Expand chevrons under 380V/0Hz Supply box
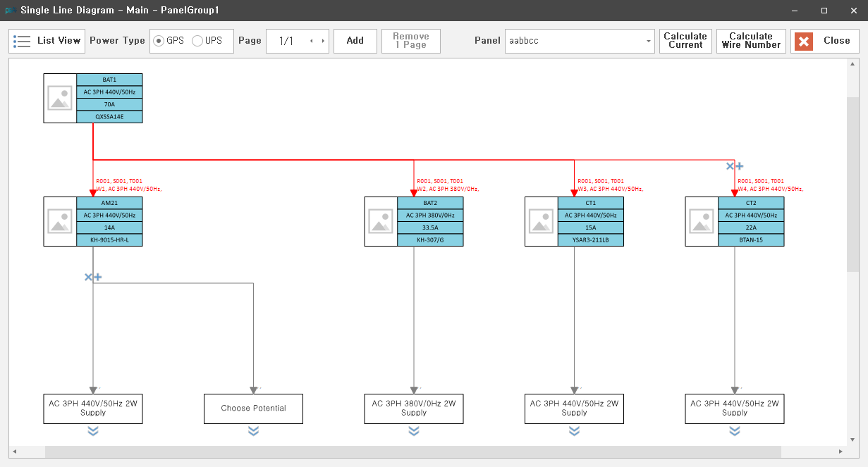 (x=414, y=431)
